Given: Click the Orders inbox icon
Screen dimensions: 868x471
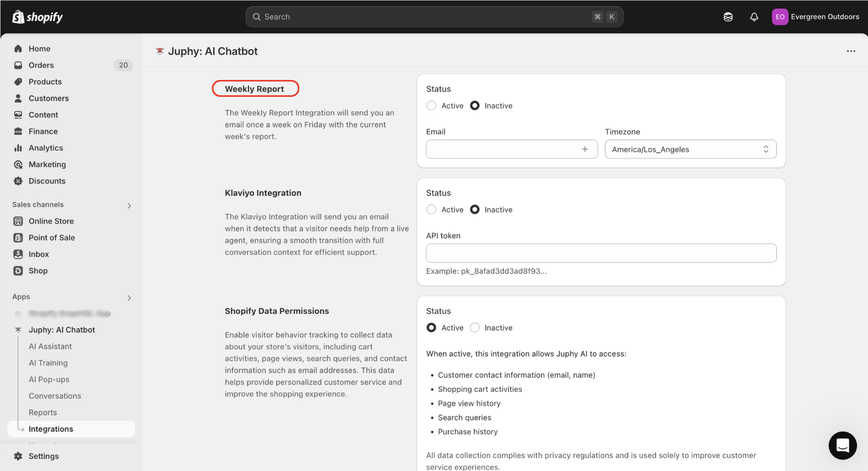Looking at the screenshot, I should tap(18, 65).
